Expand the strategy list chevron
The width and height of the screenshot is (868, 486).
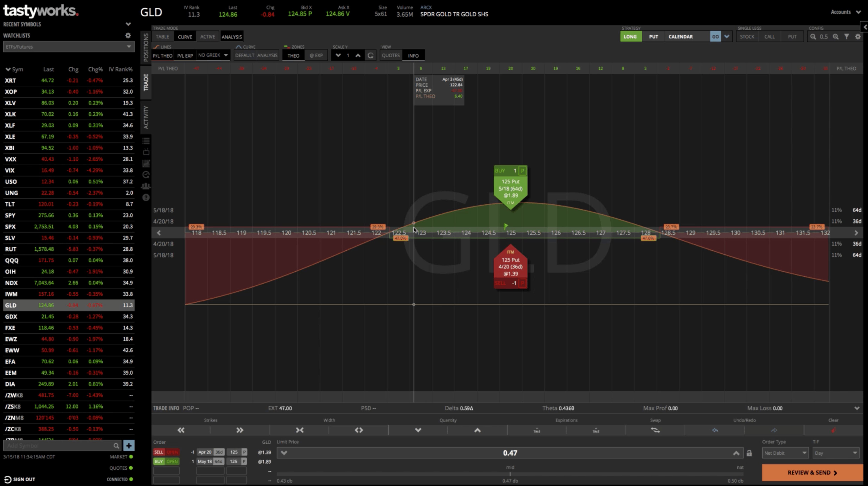pos(727,37)
